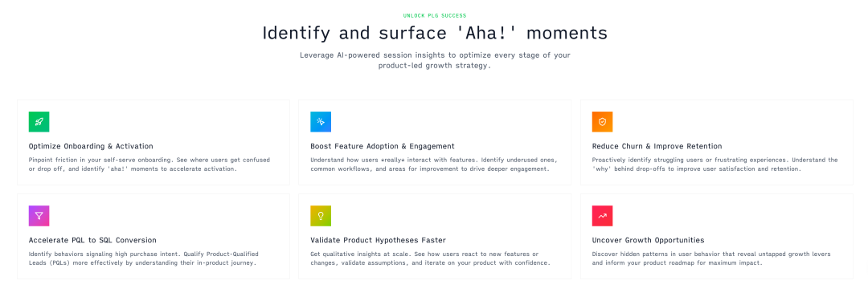
Task: Click the struggling users description paragraph
Action: coord(714,165)
